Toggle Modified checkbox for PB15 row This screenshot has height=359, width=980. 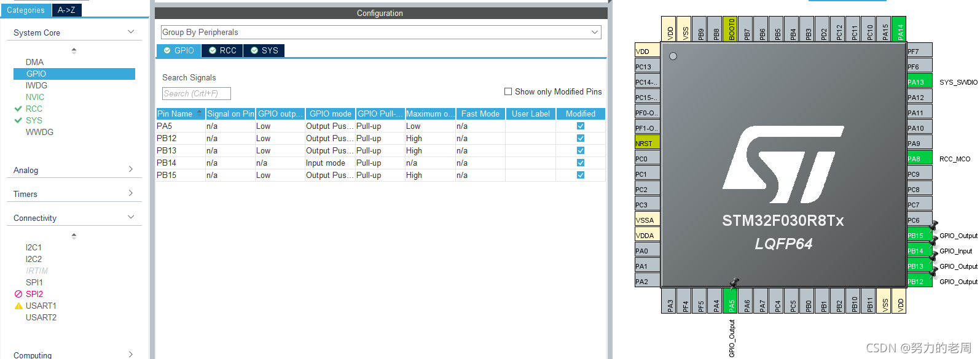[x=581, y=175]
